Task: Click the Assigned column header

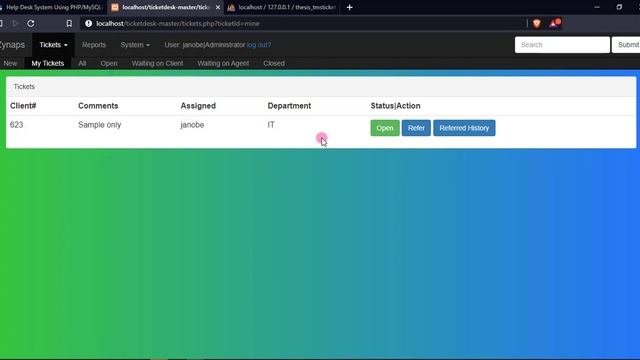Action: pyautogui.click(x=198, y=106)
